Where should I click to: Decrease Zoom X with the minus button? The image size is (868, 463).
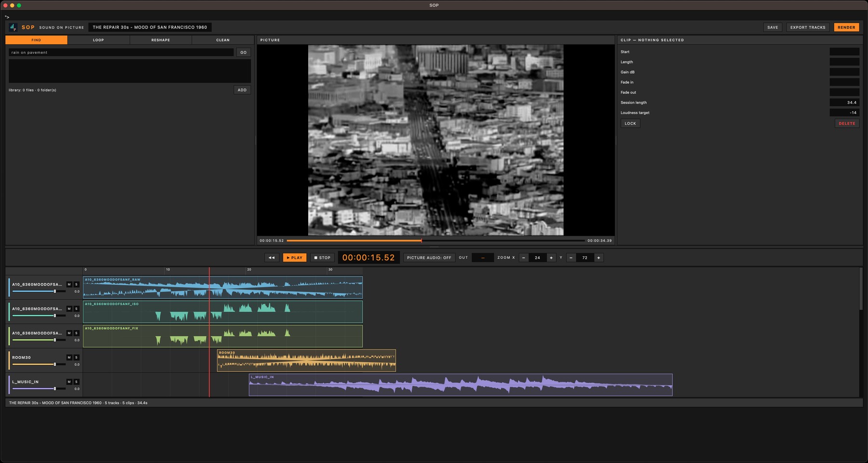(524, 258)
